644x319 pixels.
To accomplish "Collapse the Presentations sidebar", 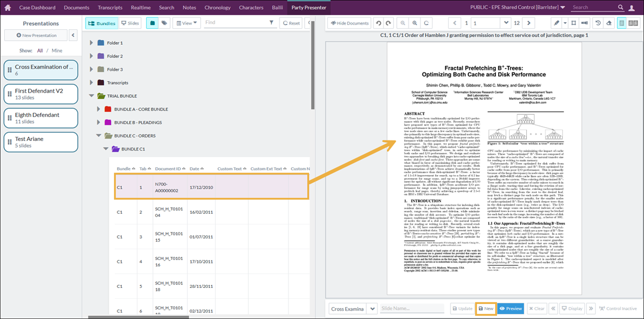I will point(73,35).
